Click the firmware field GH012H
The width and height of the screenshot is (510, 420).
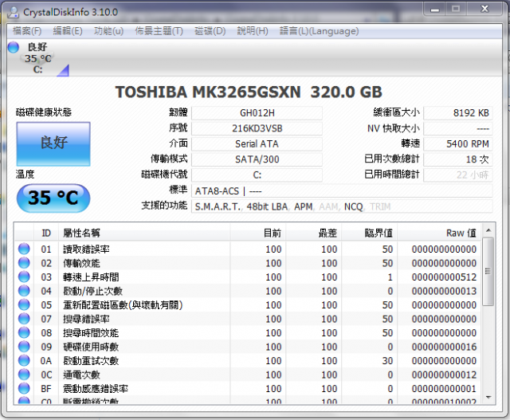click(257, 113)
